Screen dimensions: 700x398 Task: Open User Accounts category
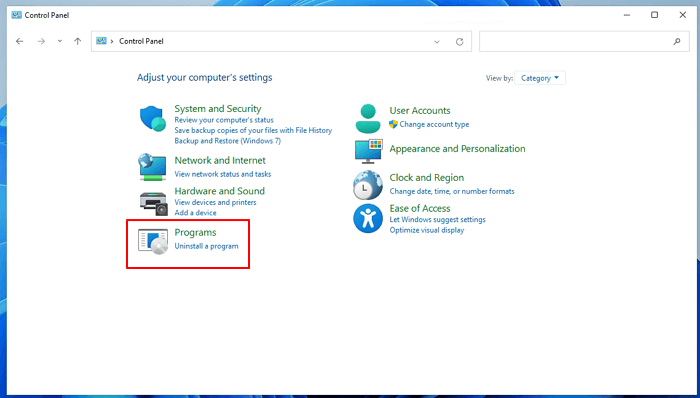[x=420, y=111]
